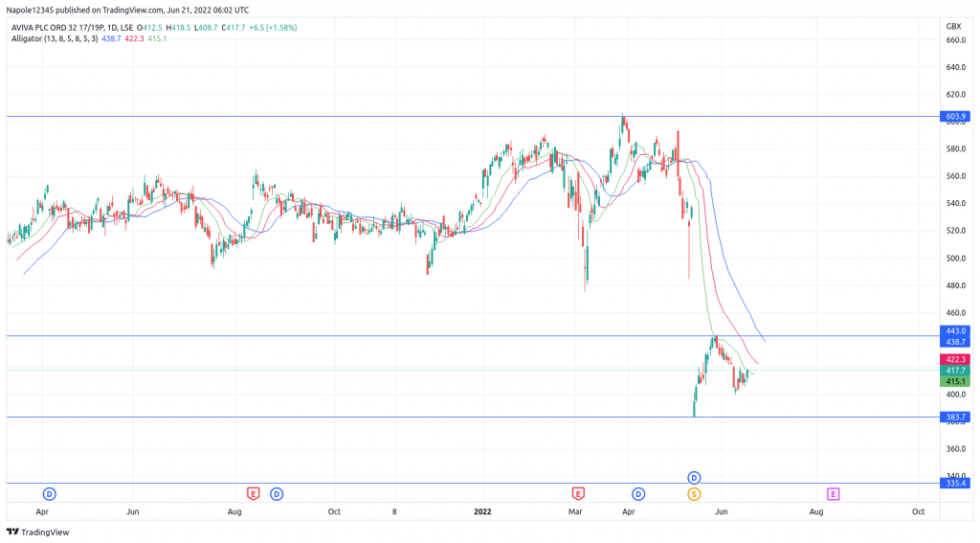The image size is (980, 543).
Task: Click the blue 438.7 tag on the price axis
Action: coord(956,342)
